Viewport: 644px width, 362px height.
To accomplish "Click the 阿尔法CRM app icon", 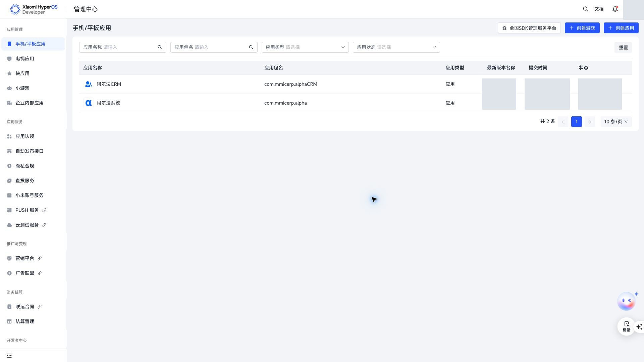I will click(89, 84).
